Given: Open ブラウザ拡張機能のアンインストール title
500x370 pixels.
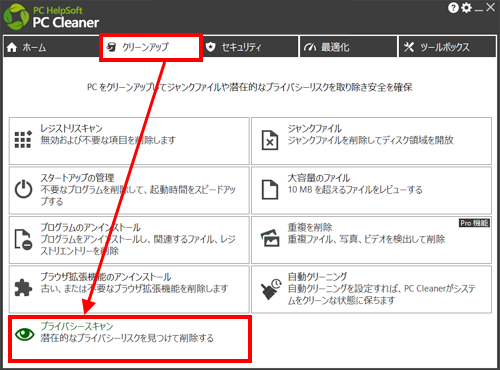Looking at the screenshot, I should pos(106,277).
